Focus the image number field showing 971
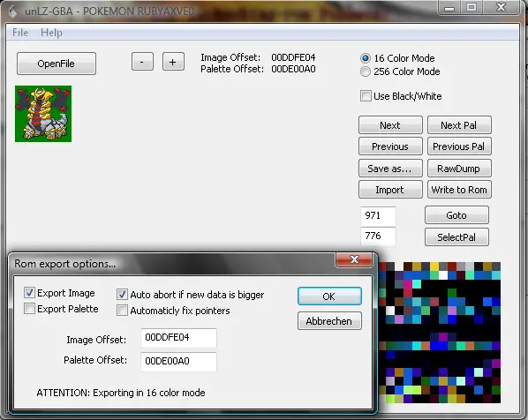 point(378,216)
